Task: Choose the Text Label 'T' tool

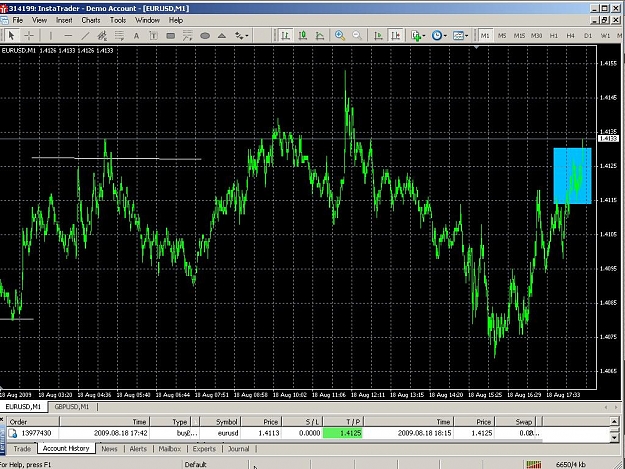Action: (153, 36)
